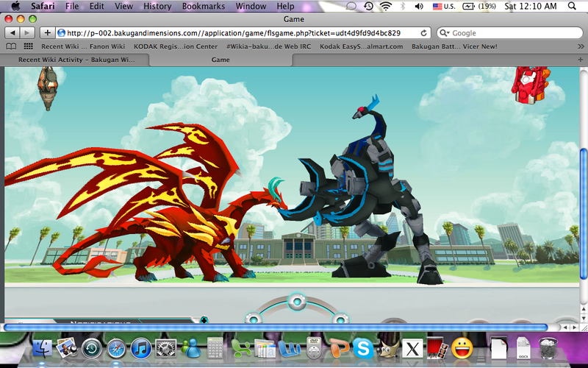Click the add bookmark plus button
This screenshot has height=368, width=588.
point(48,33)
